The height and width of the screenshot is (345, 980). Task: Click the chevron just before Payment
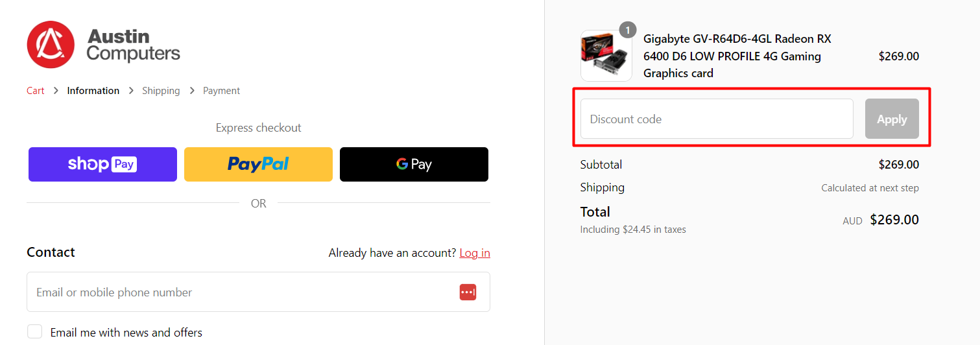pyautogui.click(x=192, y=91)
